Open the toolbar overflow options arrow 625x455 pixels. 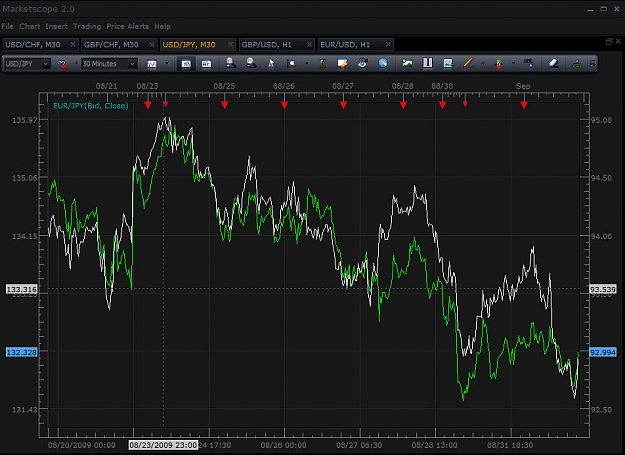[x=593, y=63]
